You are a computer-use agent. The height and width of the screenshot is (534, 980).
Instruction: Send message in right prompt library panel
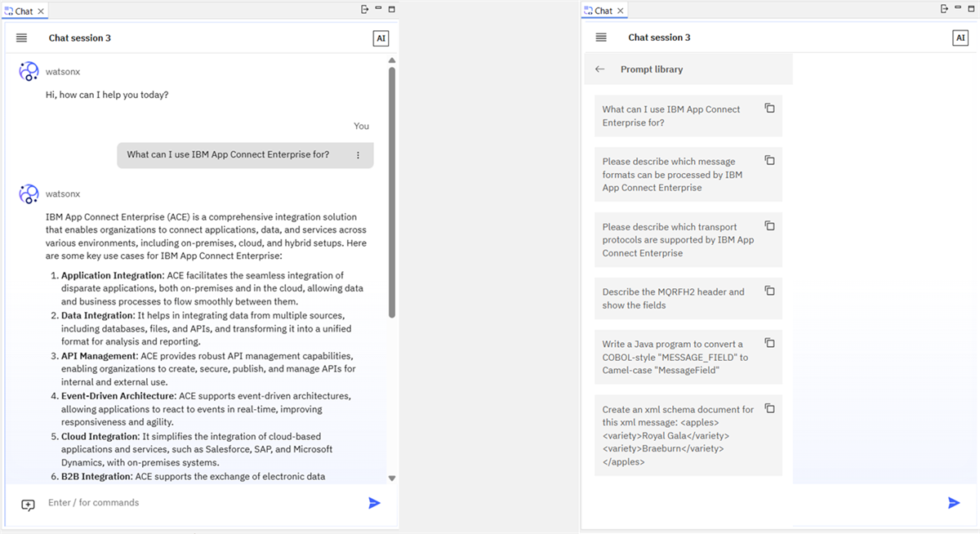tap(954, 503)
